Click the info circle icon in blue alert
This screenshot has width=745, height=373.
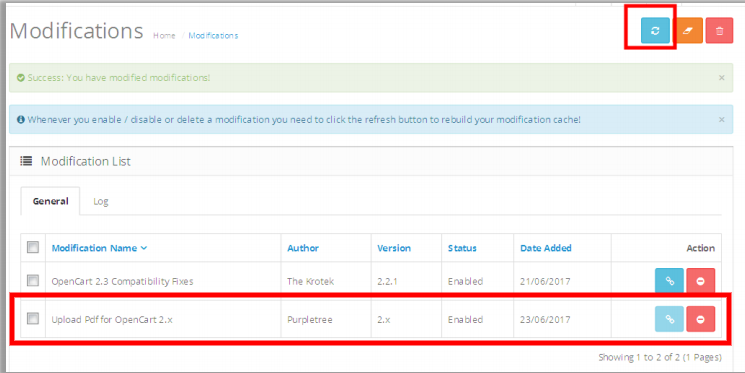[21, 119]
